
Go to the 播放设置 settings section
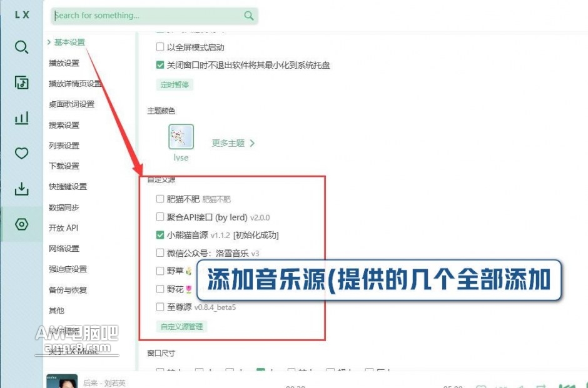pos(64,63)
